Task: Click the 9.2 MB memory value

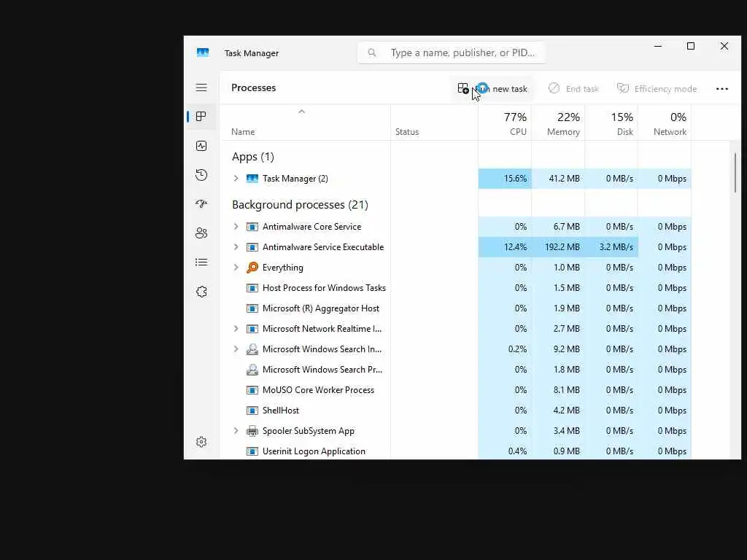Action: coord(566,349)
